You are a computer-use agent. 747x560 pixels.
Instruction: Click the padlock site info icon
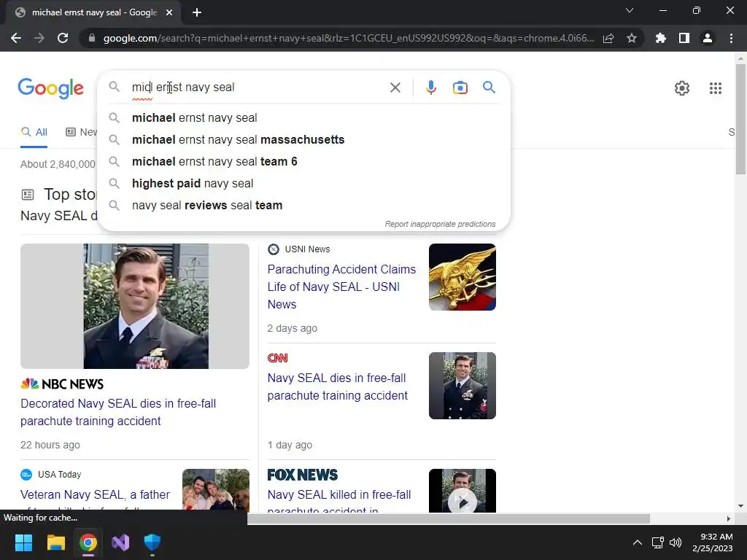coord(92,38)
